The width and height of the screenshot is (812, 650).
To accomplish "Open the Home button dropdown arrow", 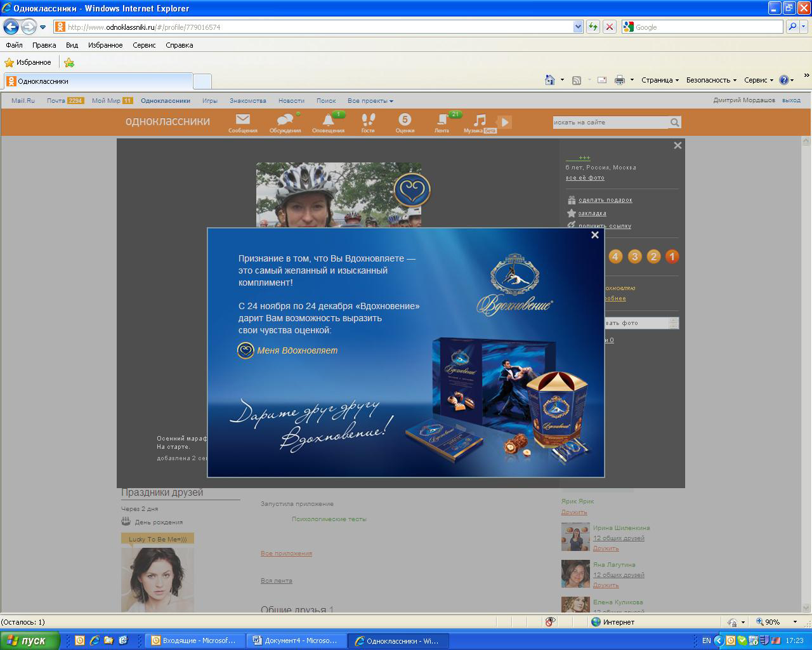I will tap(562, 80).
